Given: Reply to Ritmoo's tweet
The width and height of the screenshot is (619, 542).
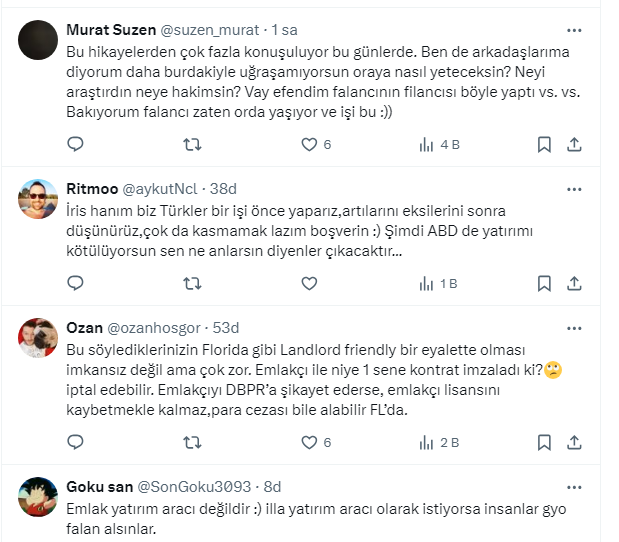Looking at the screenshot, I should point(75,284).
